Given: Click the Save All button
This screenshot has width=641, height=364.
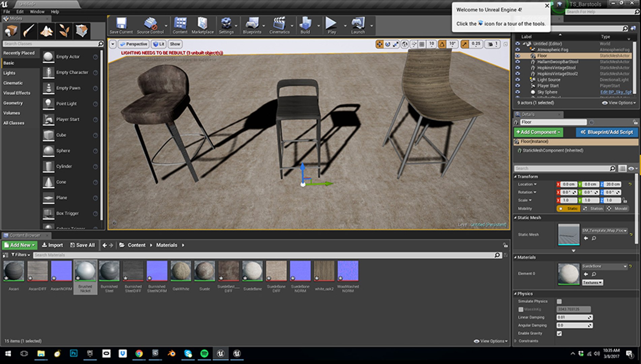Looking at the screenshot, I should 82,245.
